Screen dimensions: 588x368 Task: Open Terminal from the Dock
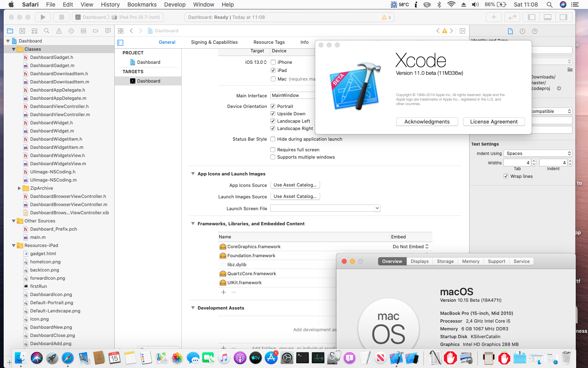point(303,358)
